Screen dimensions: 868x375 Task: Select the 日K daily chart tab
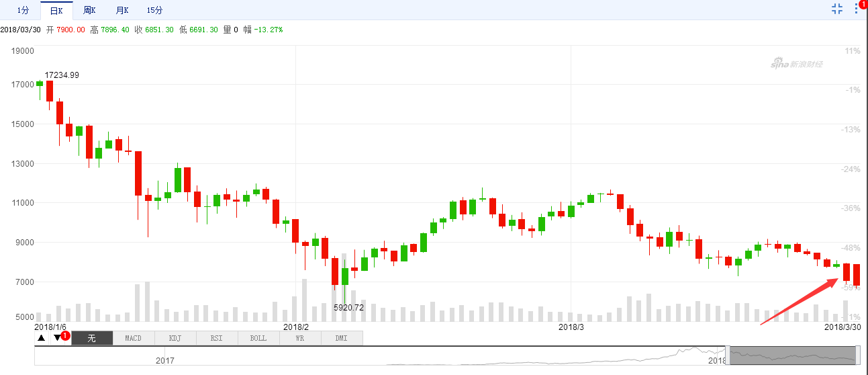(56, 10)
